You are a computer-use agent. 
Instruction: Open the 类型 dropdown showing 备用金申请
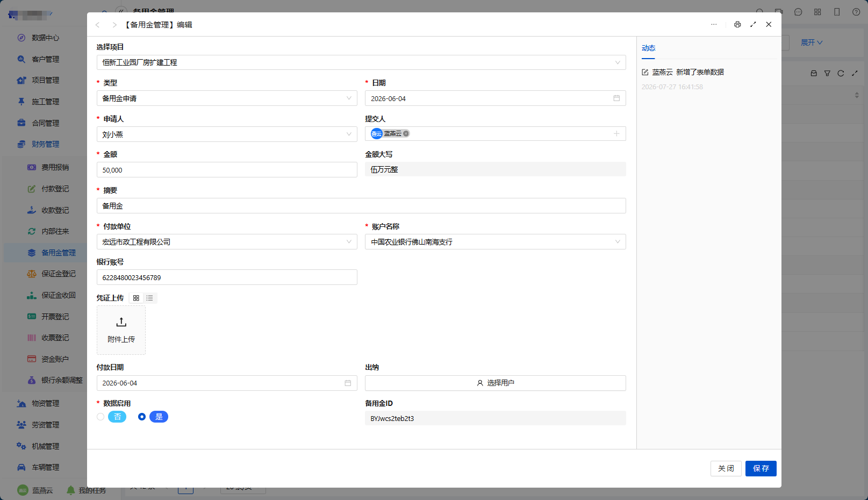click(x=227, y=98)
